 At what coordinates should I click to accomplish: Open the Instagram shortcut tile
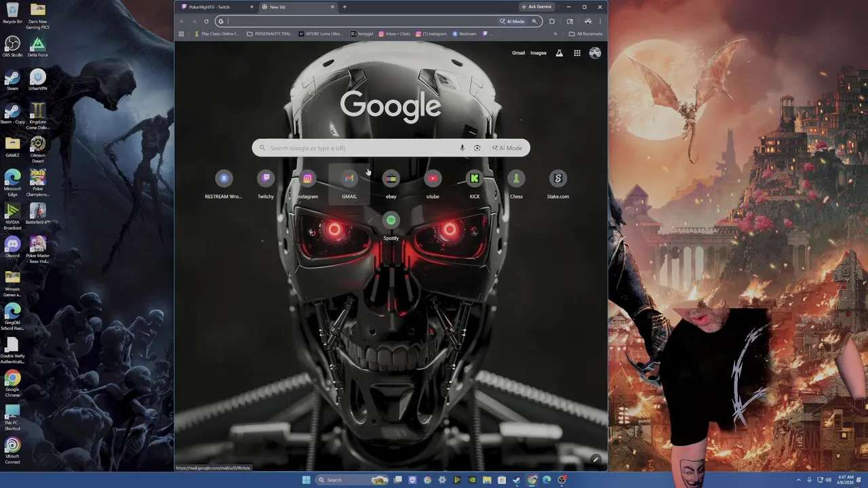tap(307, 184)
